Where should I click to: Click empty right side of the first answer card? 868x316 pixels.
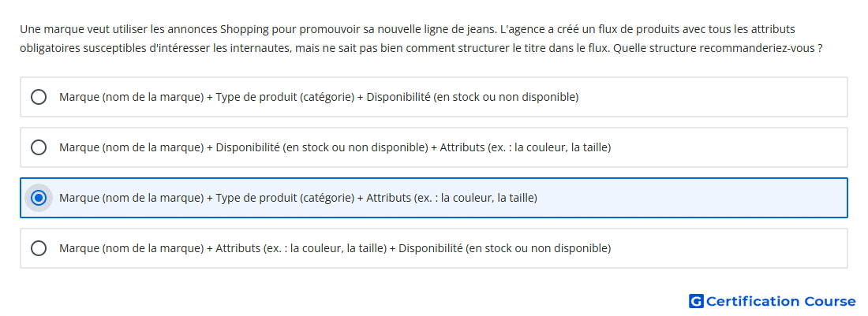[x=714, y=97]
